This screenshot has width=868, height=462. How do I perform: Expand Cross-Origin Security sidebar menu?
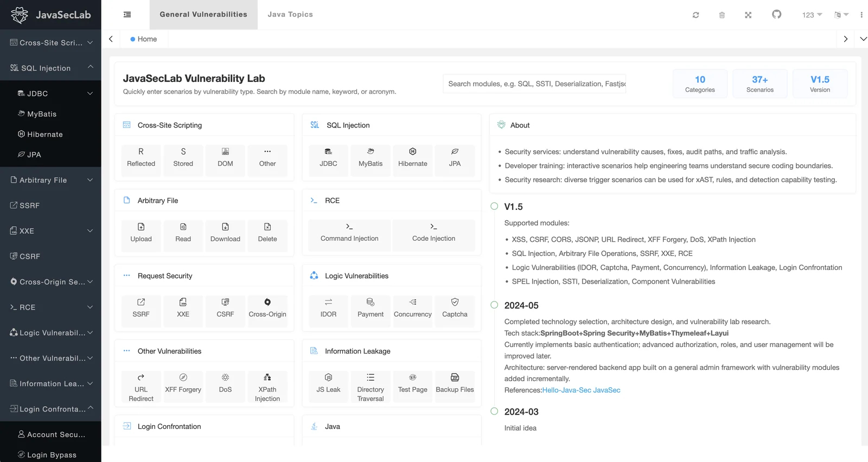click(x=50, y=282)
